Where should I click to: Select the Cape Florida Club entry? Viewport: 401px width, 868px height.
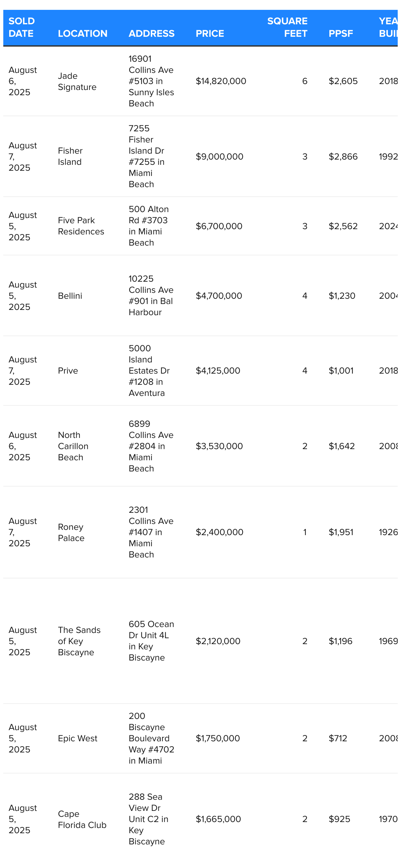click(x=82, y=819)
